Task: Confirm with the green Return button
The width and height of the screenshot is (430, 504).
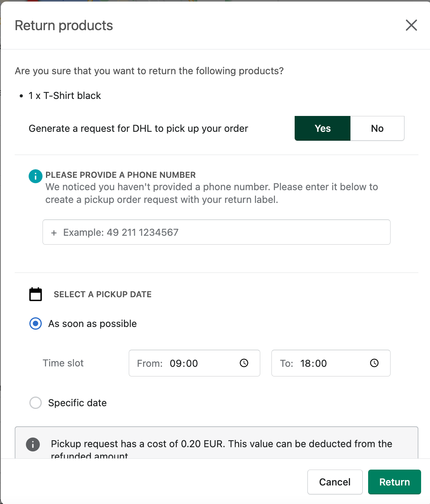Action: pyautogui.click(x=394, y=482)
